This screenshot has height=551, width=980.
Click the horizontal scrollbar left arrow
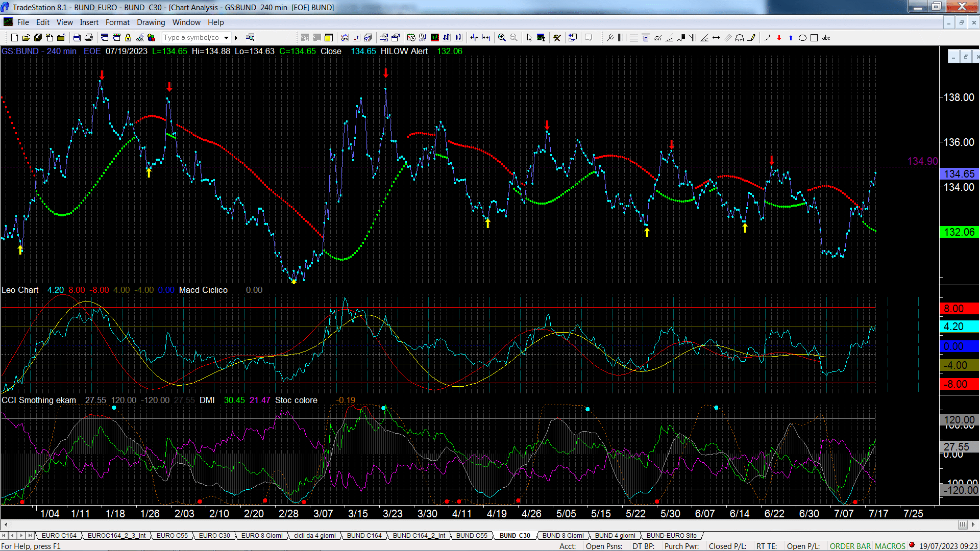point(5,524)
